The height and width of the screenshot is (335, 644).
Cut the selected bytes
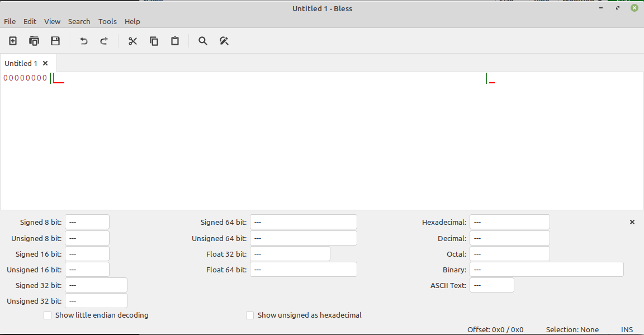132,41
